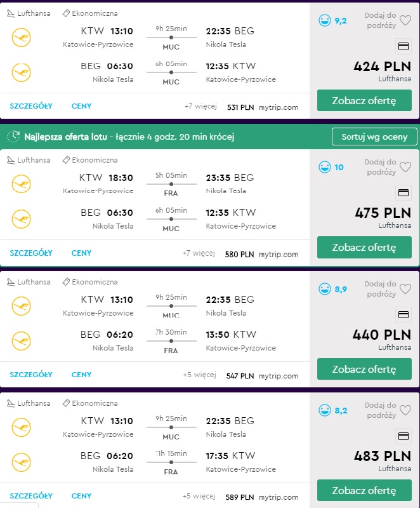Click the payment card icon above 424 PLN
Screen dimensions: 420x508
point(403,46)
